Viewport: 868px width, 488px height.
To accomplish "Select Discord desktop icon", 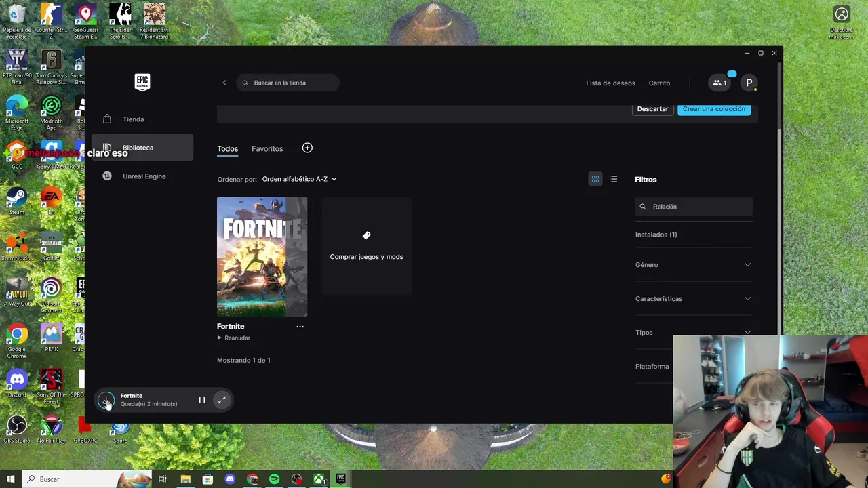I will tap(17, 383).
